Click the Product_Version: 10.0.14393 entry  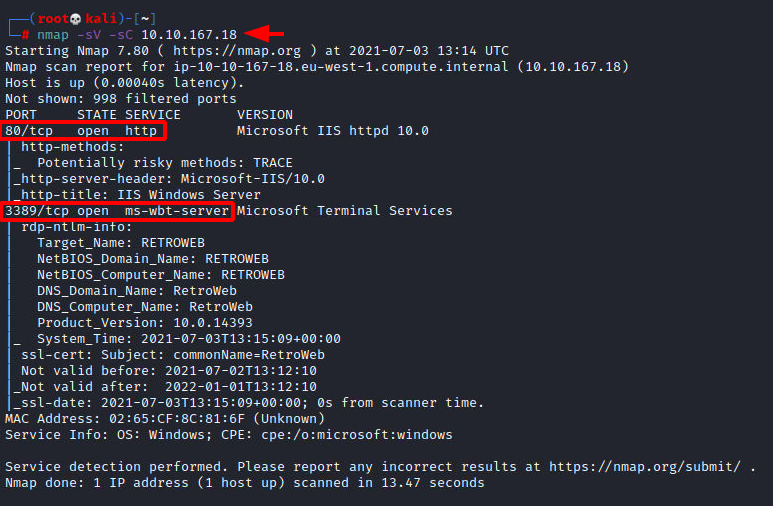click(x=145, y=323)
